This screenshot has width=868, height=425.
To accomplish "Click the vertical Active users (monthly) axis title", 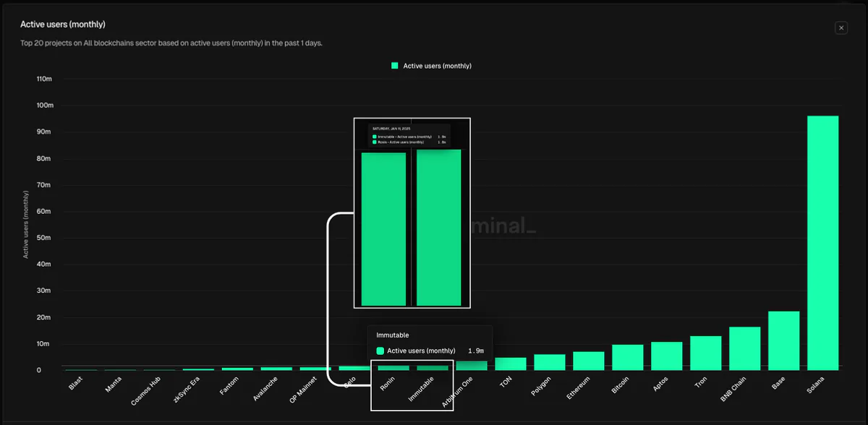I will coord(26,225).
